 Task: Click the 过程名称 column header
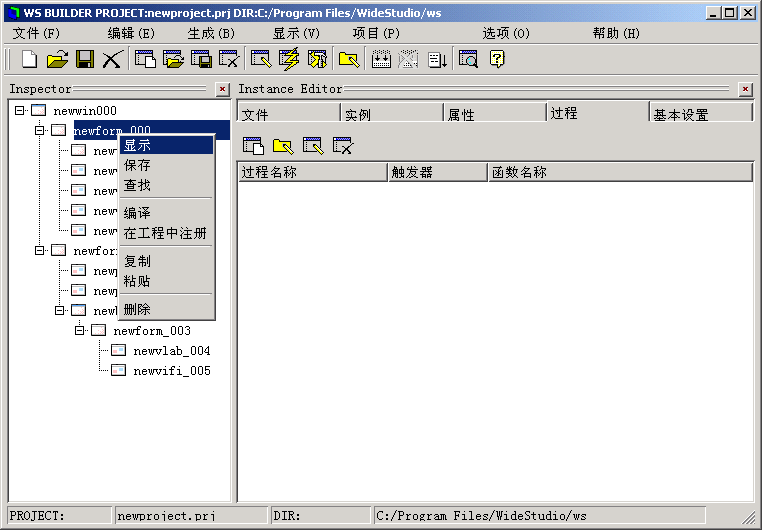point(312,172)
